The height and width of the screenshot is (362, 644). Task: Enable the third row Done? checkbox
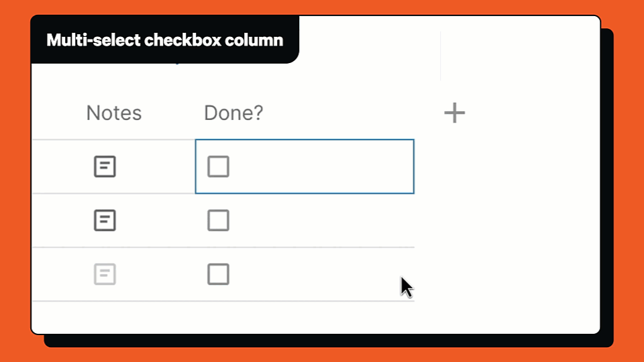(x=218, y=274)
